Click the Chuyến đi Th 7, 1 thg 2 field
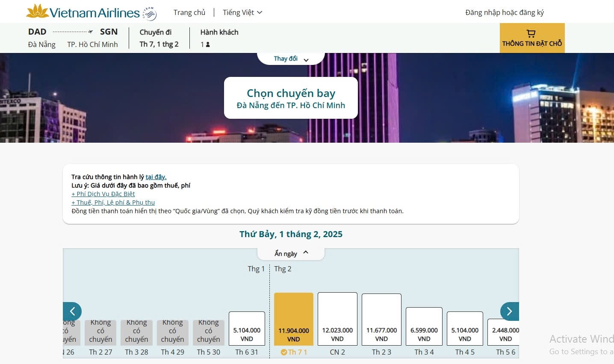This screenshot has width=614, height=364. tap(159, 38)
